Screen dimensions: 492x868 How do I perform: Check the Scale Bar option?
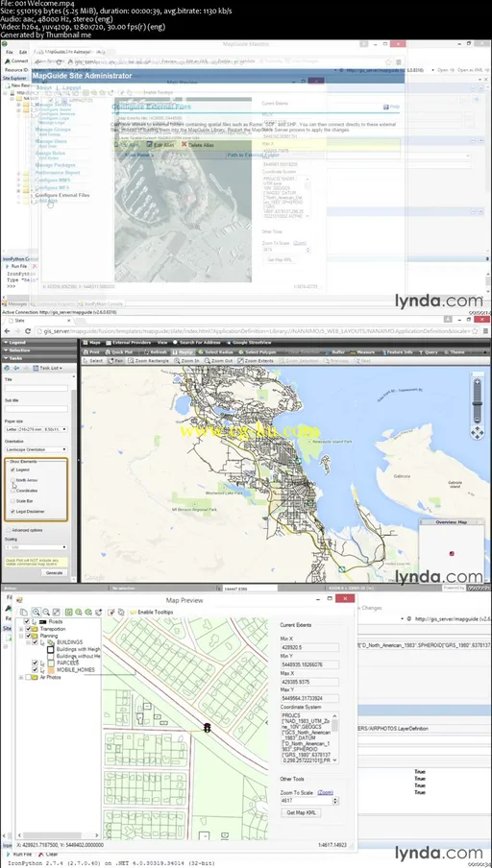tap(12, 501)
